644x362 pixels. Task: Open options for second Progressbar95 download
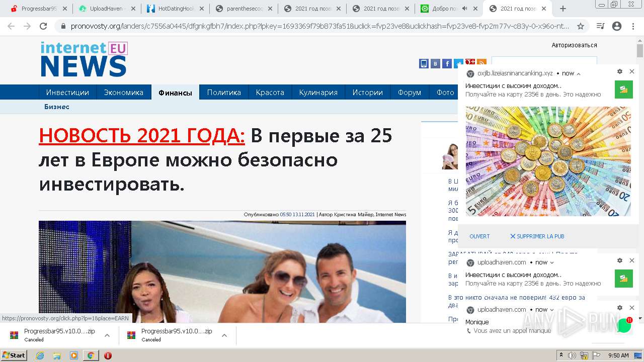[x=224, y=335]
